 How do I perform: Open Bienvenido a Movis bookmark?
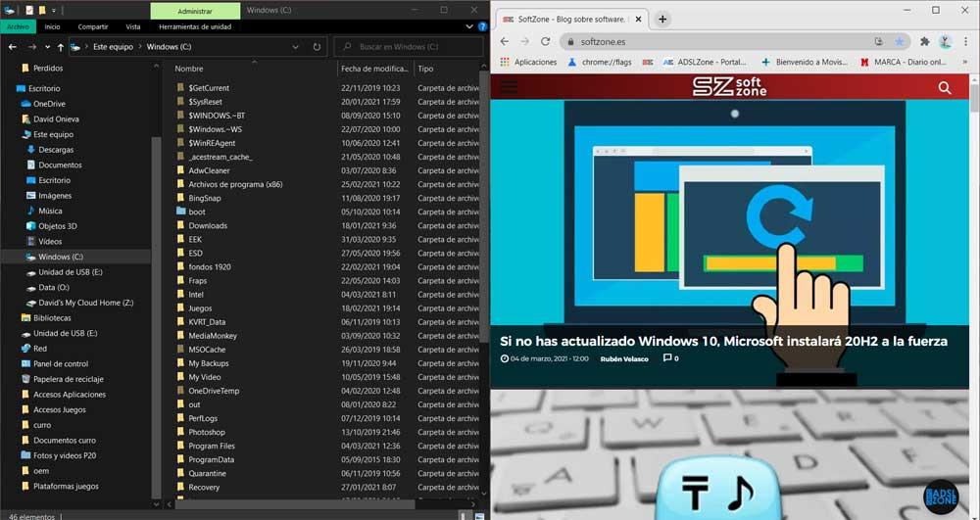coord(805,63)
